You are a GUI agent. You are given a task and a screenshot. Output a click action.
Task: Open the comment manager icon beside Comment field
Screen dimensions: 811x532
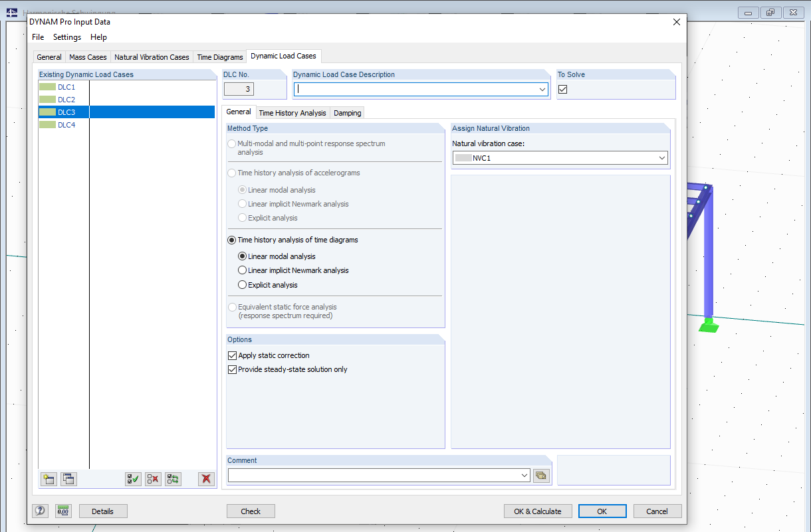pos(540,475)
